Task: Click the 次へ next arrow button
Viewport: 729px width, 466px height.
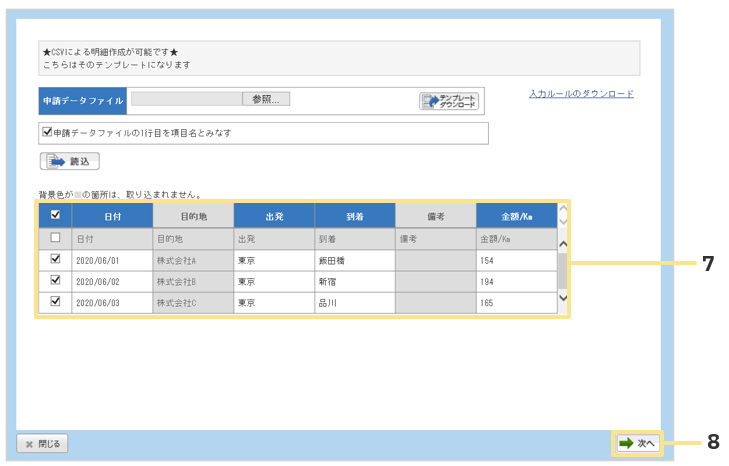Action: (637, 443)
